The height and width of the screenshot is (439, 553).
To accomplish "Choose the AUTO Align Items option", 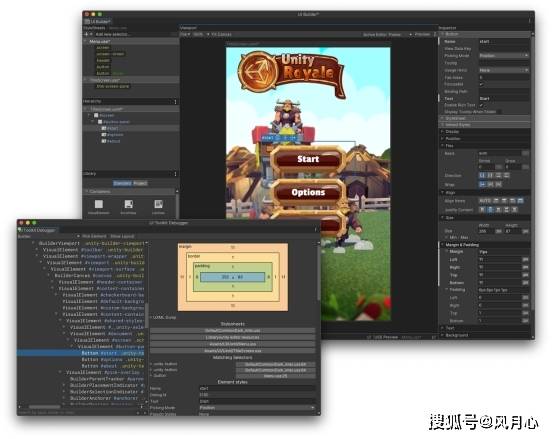I will (485, 201).
